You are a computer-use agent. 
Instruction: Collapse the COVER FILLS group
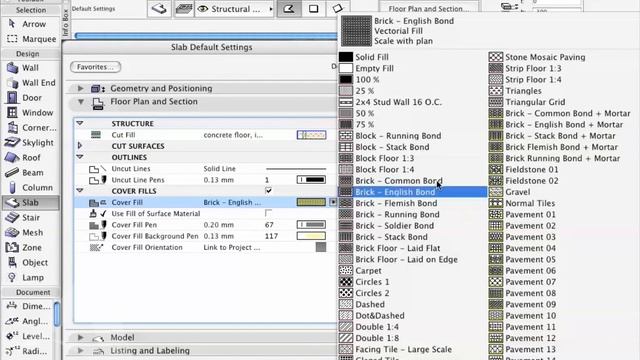(80, 190)
